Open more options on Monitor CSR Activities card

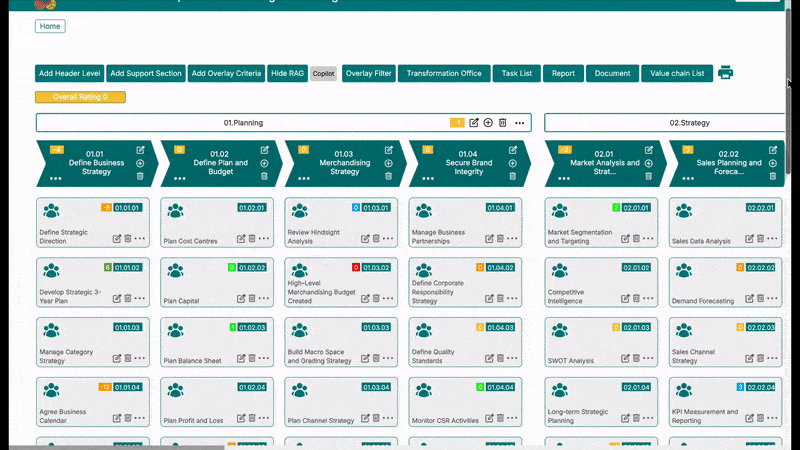(512, 417)
